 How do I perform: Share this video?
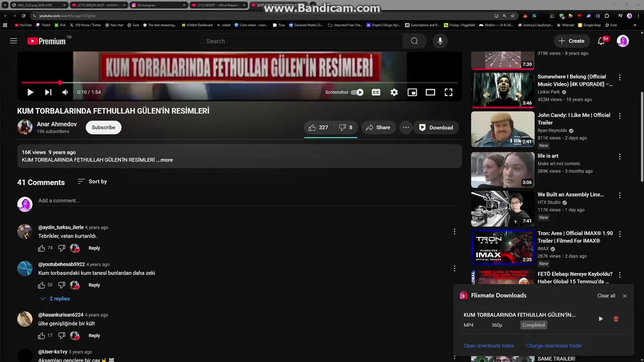(x=378, y=128)
